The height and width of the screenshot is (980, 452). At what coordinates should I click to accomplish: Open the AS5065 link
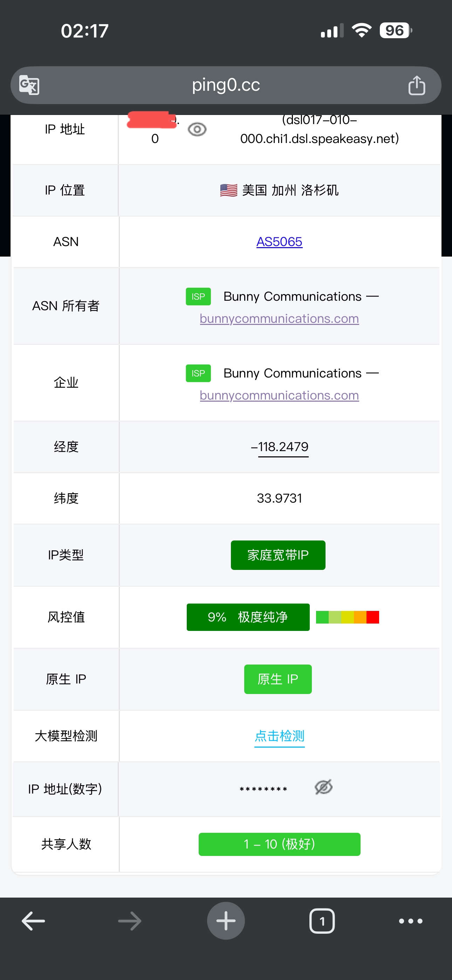coord(279,241)
